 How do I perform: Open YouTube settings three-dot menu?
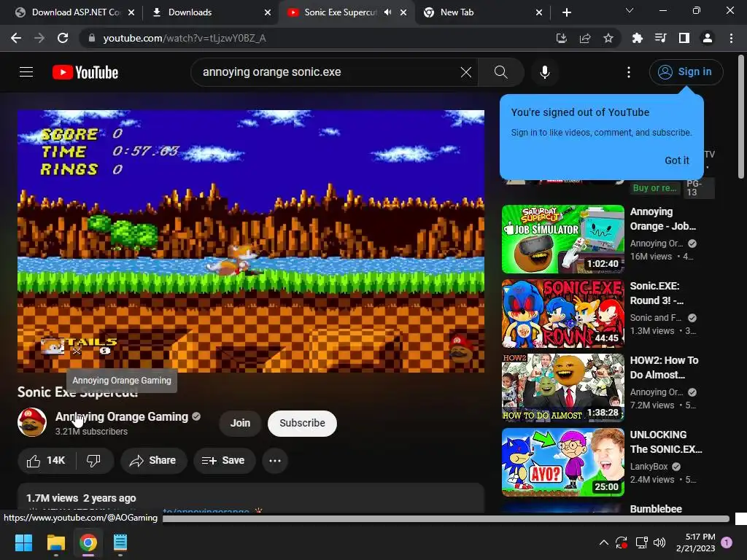629,72
